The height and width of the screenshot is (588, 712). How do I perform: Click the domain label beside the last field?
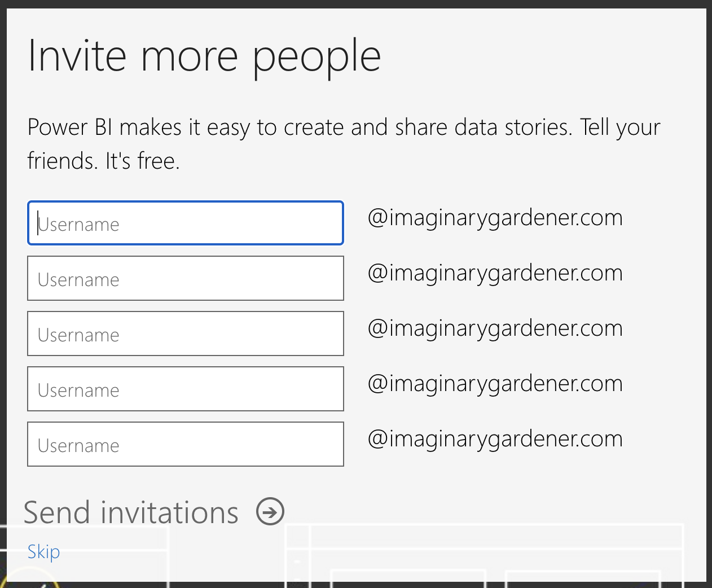tap(495, 439)
